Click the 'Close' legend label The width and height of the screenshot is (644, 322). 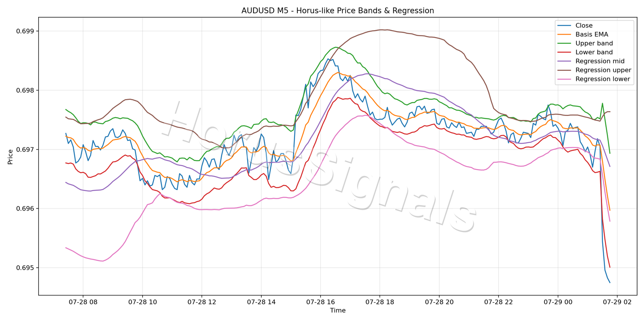(x=584, y=26)
